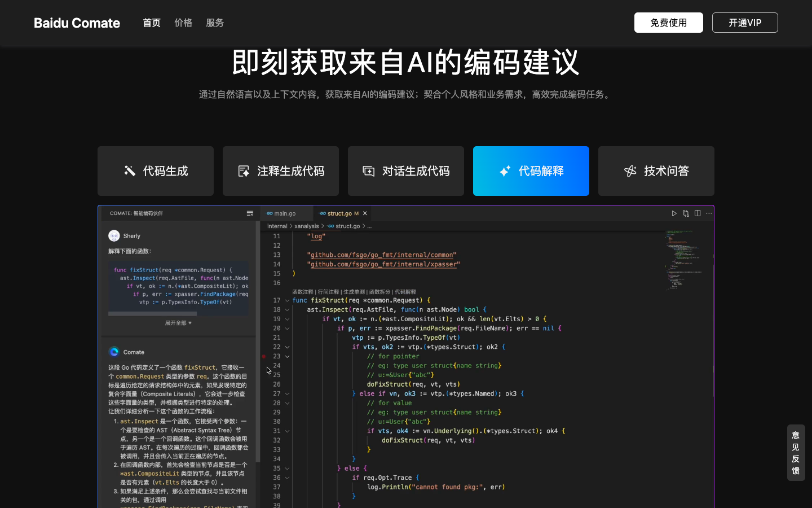The image size is (812, 508).
Task: Click the Sherly user avatar
Action: pyautogui.click(x=114, y=236)
